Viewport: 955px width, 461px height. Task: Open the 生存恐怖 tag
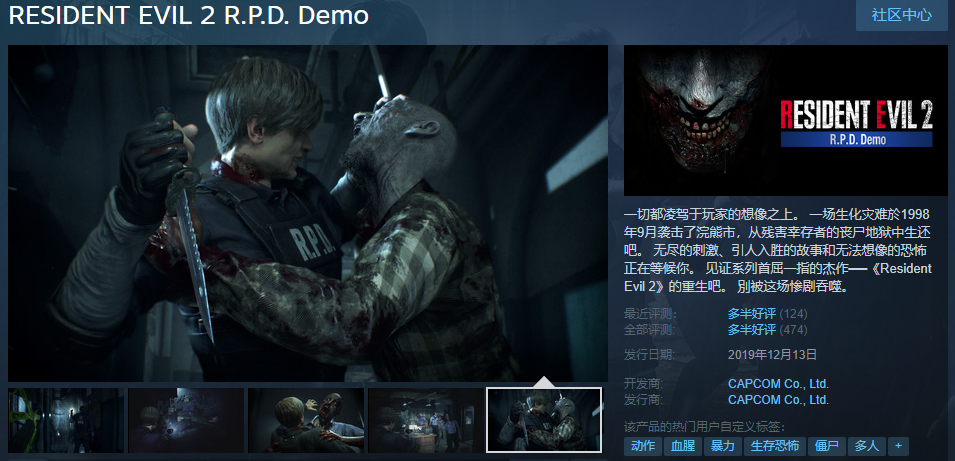click(x=775, y=446)
